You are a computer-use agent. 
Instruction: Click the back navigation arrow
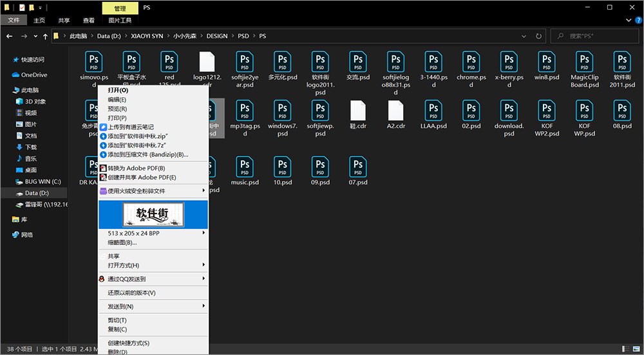click(x=9, y=36)
